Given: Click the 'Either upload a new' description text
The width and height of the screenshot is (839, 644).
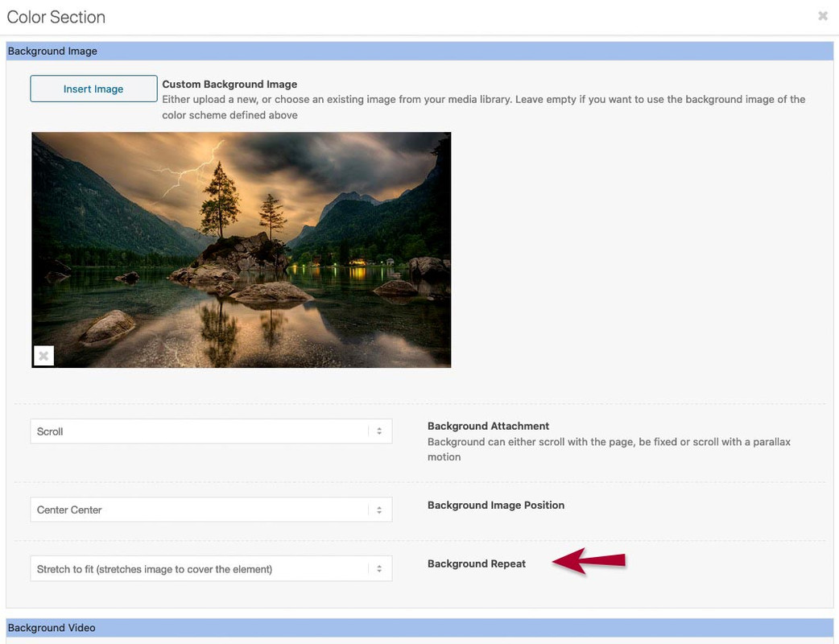Looking at the screenshot, I should (x=484, y=107).
